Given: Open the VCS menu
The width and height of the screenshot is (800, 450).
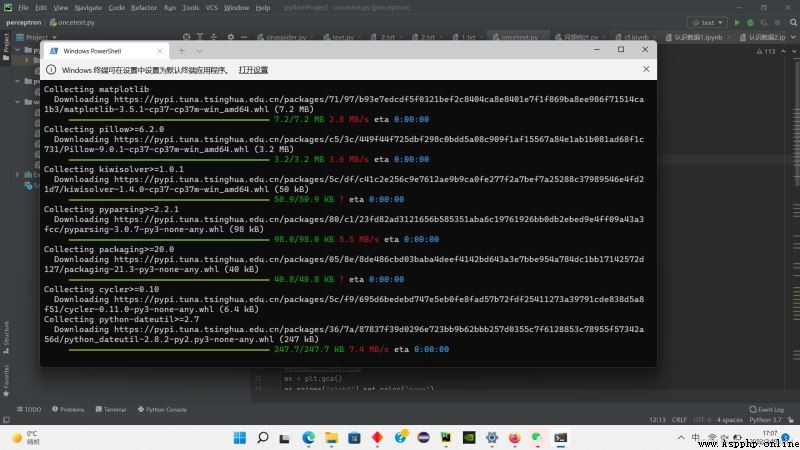Looking at the screenshot, I should point(211,8).
